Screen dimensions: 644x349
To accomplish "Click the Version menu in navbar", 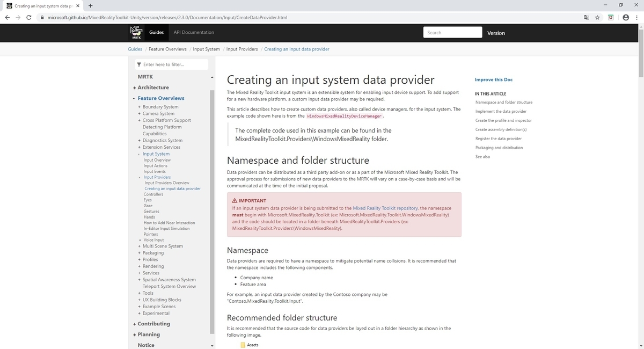I will [496, 33].
